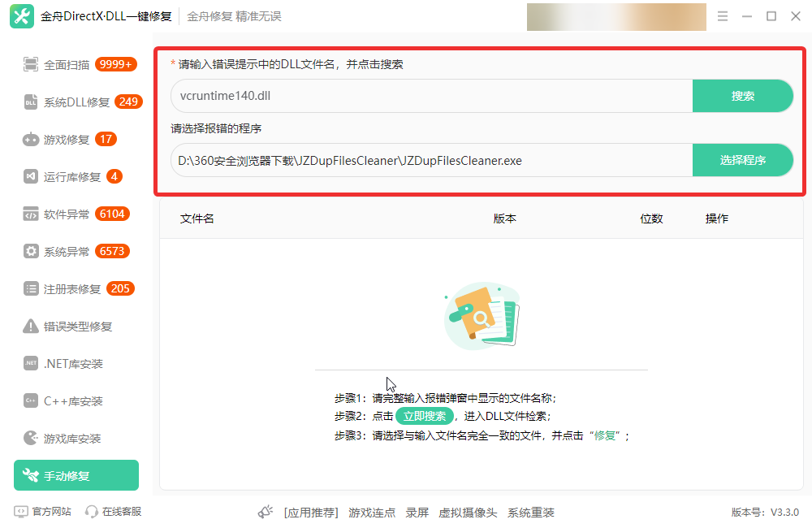This screenshot has height=528, width=812.
Task: Click the [应用推荐] label
Action: (x=311, y=513)
